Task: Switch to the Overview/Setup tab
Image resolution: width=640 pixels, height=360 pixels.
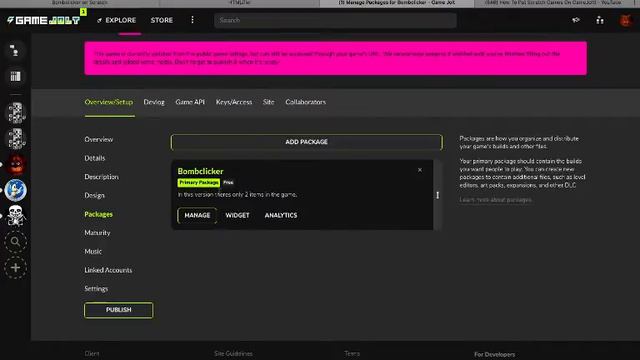Action: click(x=109, y=102)
